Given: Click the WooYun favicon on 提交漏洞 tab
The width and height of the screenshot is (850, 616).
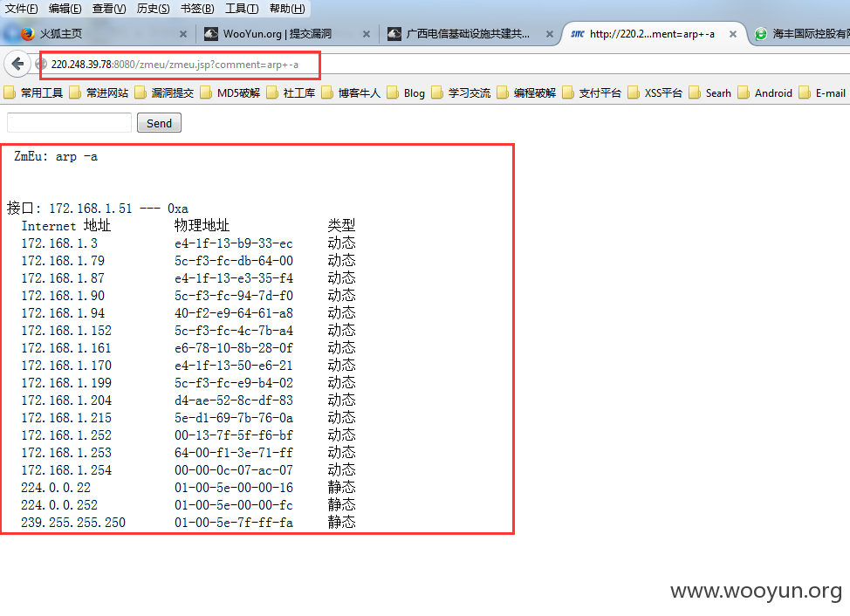Looking at the screenshot, I should [211, 33].
